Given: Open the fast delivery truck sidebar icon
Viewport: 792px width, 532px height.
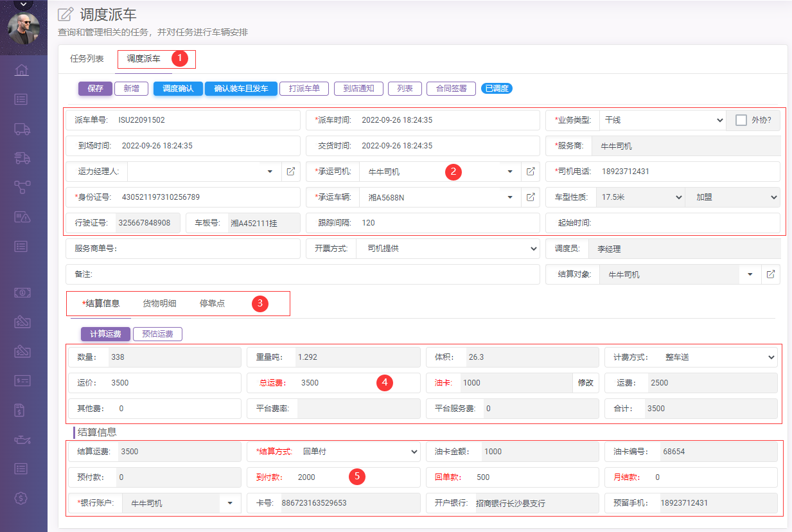Looking at the screenshot, I should tap(22, 158).
